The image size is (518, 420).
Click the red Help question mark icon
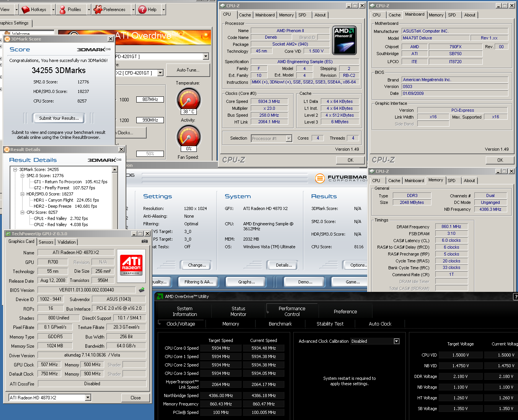142,10
